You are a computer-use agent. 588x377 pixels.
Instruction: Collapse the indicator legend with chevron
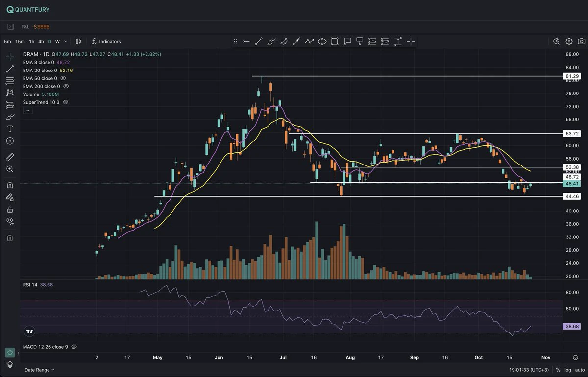pyautogui.click(x=27, y=111)
